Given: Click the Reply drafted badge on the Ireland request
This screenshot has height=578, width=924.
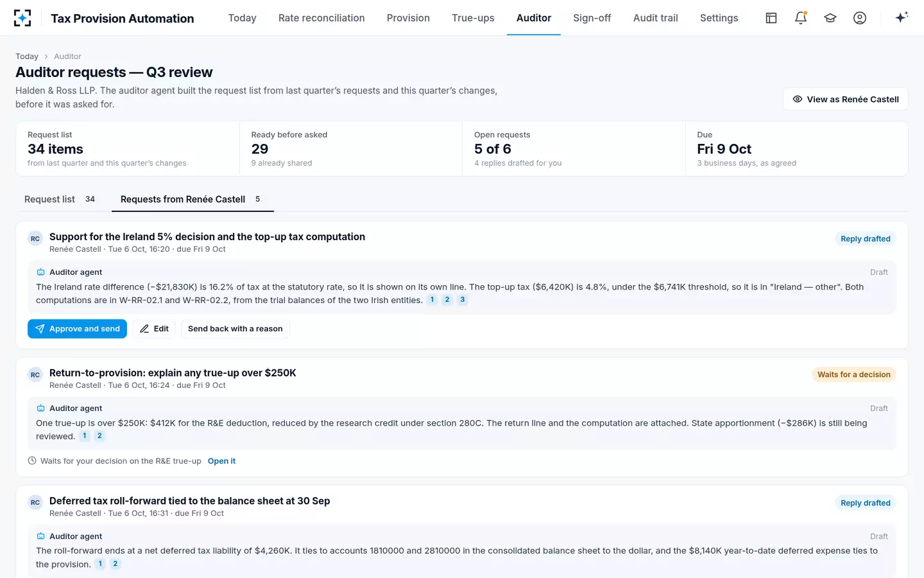Looking at the screenshot, I should [866, 239].
